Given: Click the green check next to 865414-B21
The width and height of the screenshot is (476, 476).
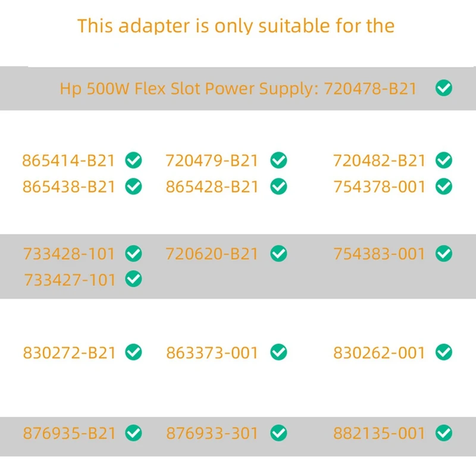Looking at the screenshot, I should [x=133, y=160].
